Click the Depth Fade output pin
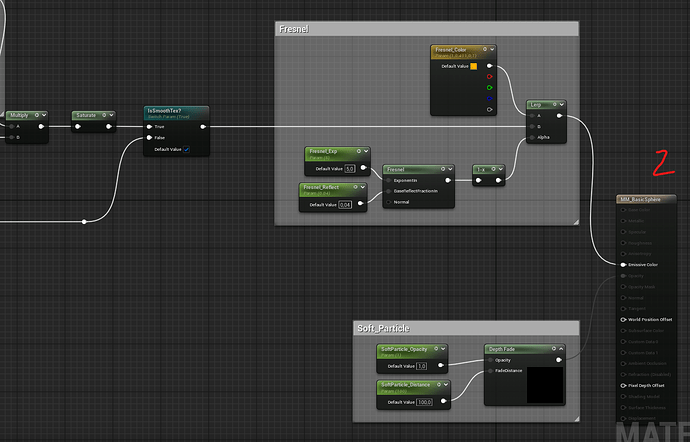690x442 pixels. pos(558,359)
